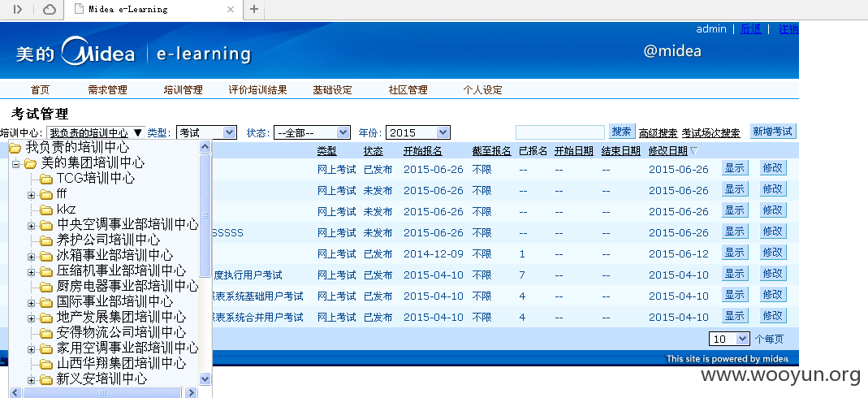The height and width of the screenshot is (398, 868).
Task: Open the 个人设定 menu
Action: [x=482, y=89]
